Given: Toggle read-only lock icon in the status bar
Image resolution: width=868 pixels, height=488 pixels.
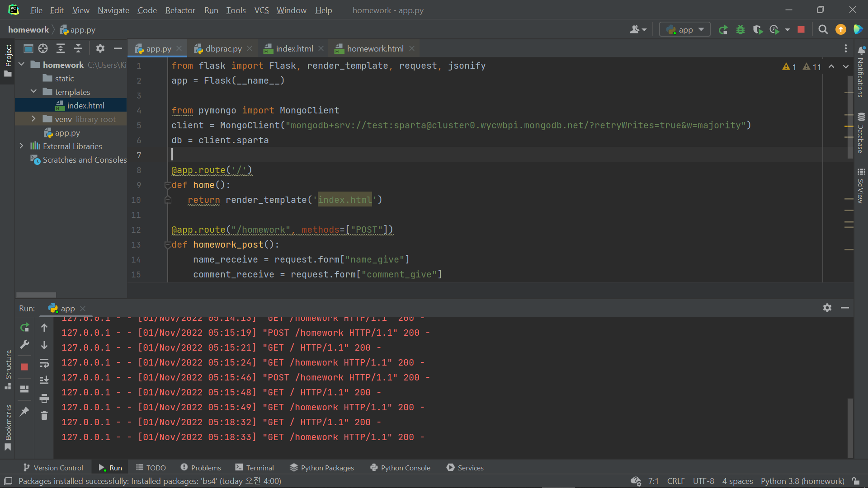Looking at the screenshot, I should tap(856, 481).
